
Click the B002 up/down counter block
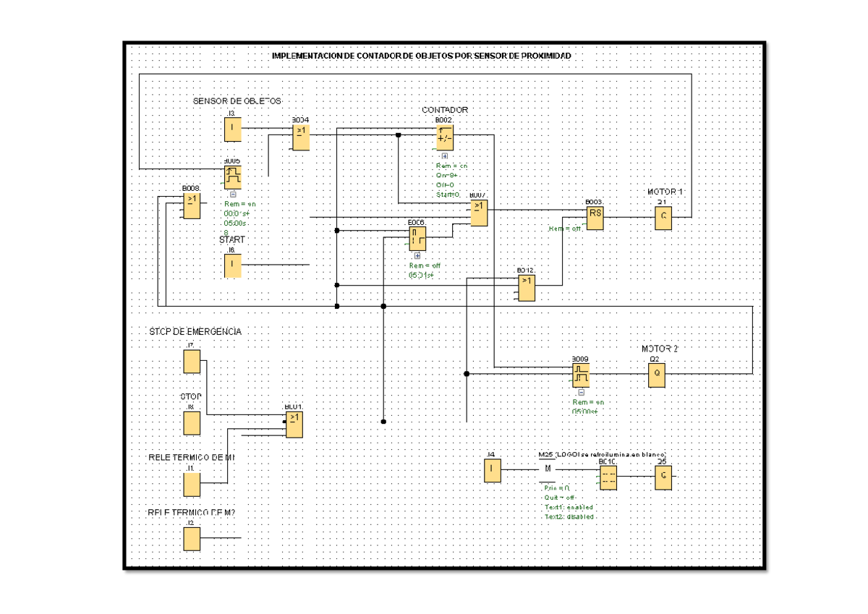(444, 137)
